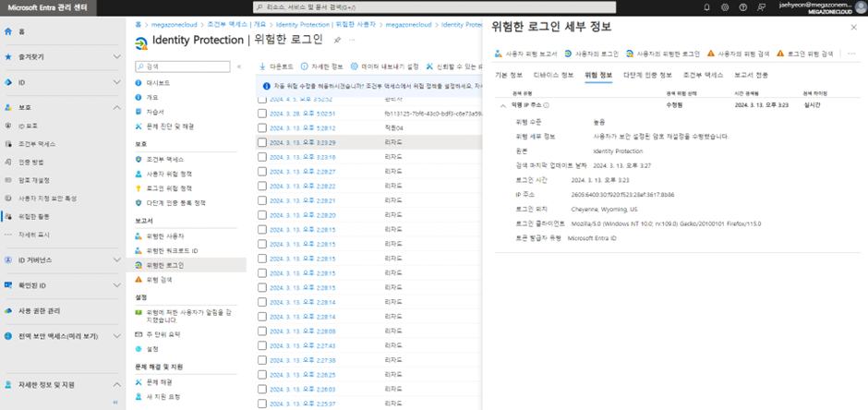Expand 즐겨찾기 section in sidebar
Screen dimensions: 868x410
pos(116,56)
